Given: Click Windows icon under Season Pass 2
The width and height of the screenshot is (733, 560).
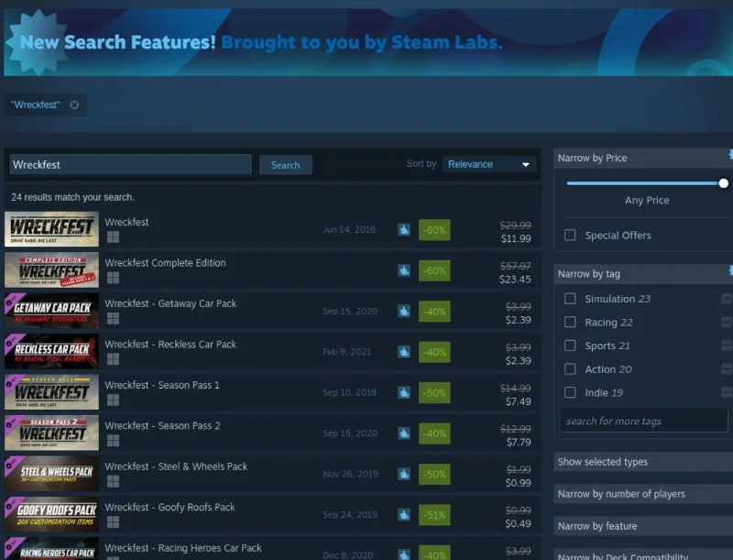Looking at the screenshot, I should point(113,440).
